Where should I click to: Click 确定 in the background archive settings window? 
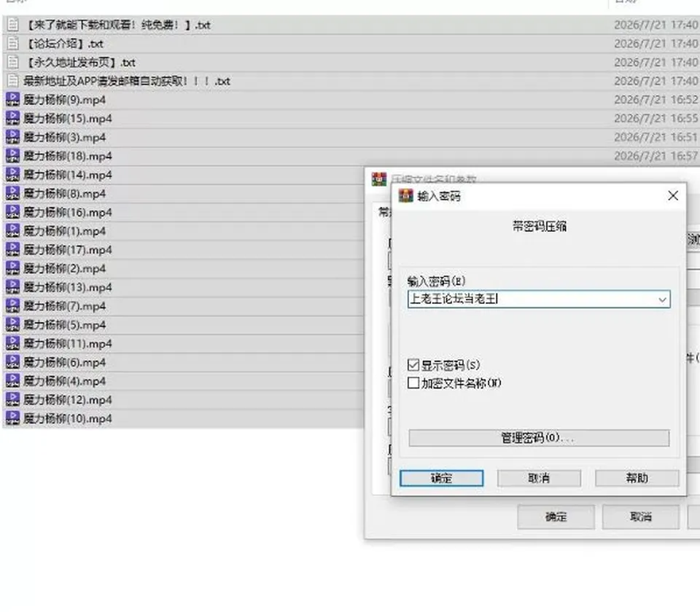point(556,517)
